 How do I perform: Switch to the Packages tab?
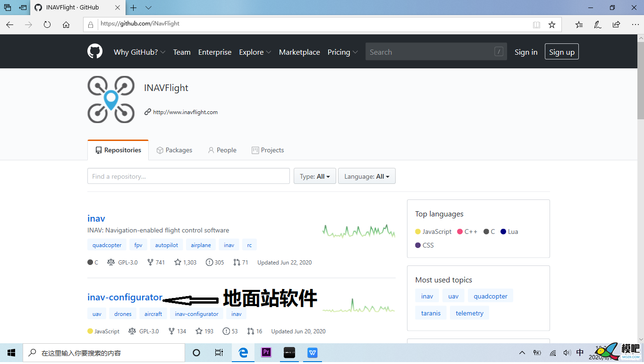(174, 150)
